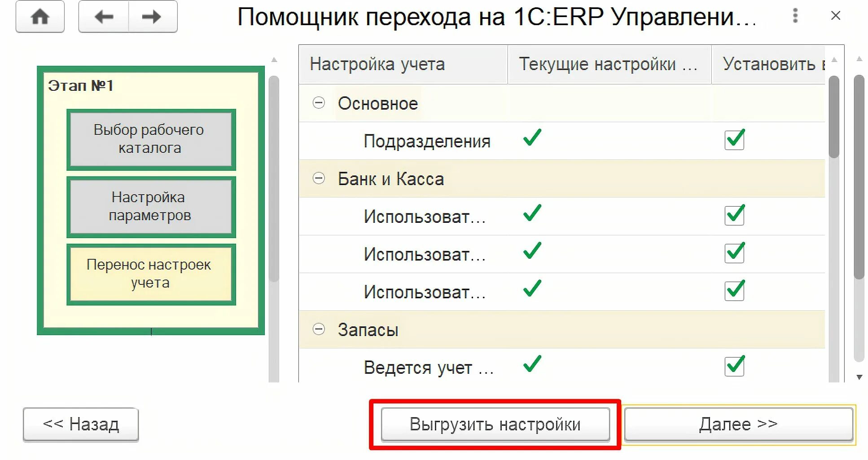Go to the home page icon

pos(40,17)
